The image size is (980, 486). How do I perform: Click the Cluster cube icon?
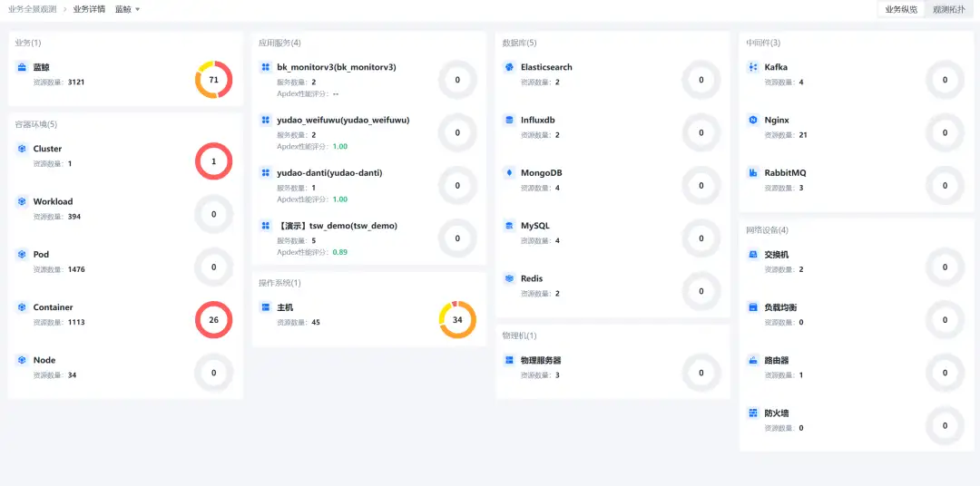(x=22, y=149)
